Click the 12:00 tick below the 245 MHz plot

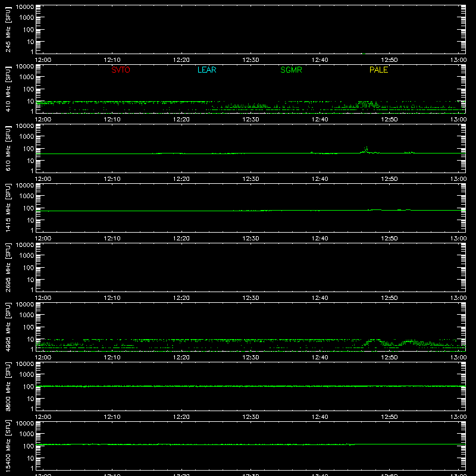coord(43,60)
